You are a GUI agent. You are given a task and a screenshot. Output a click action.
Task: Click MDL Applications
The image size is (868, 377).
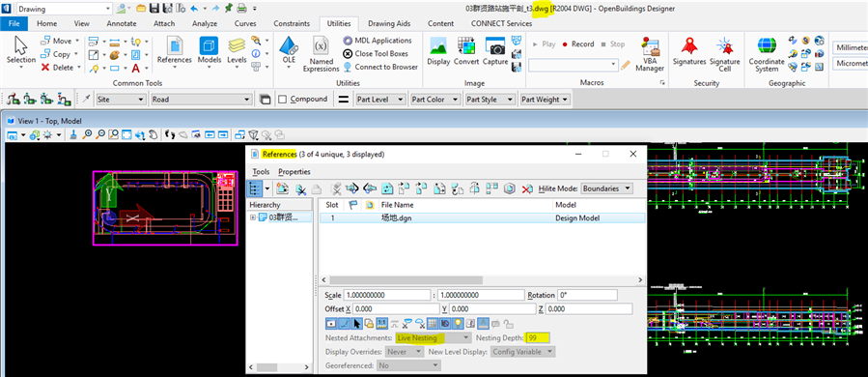point(378,41)
